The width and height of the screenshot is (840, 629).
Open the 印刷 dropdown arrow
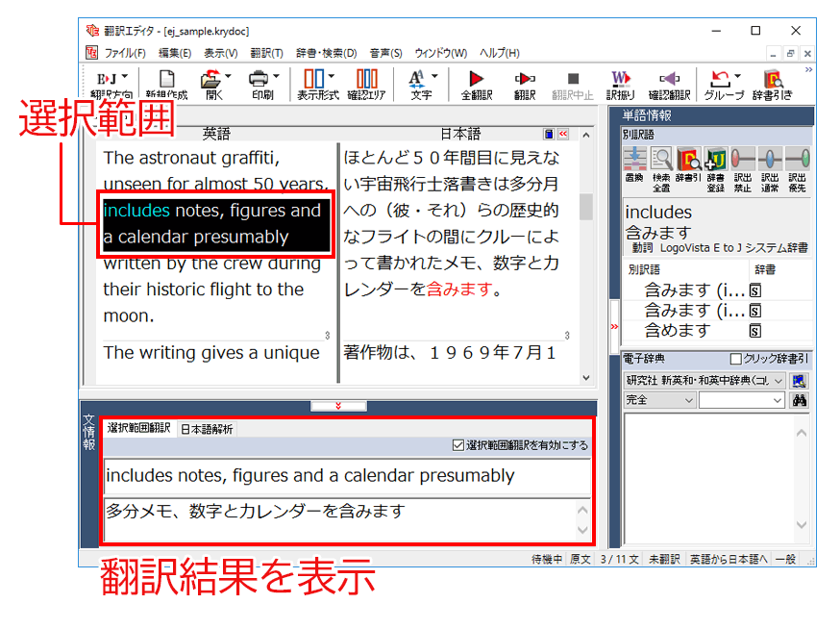point(276,76)
